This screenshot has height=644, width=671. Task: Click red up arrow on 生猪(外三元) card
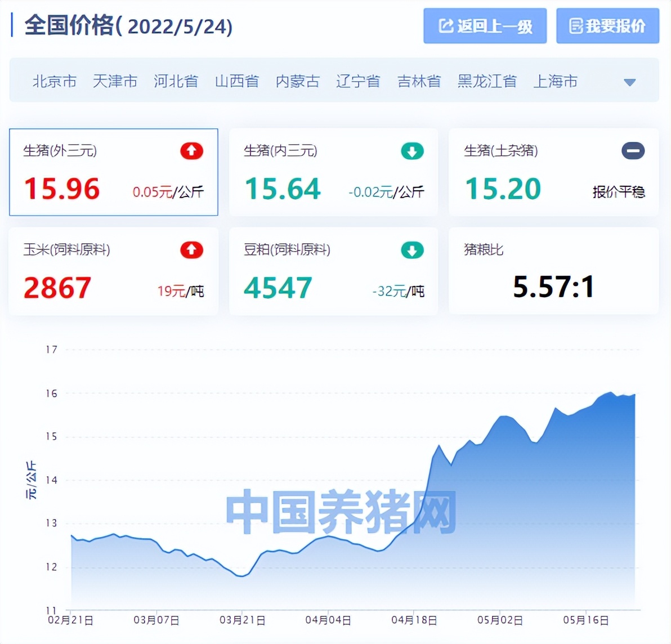[191, 151]
